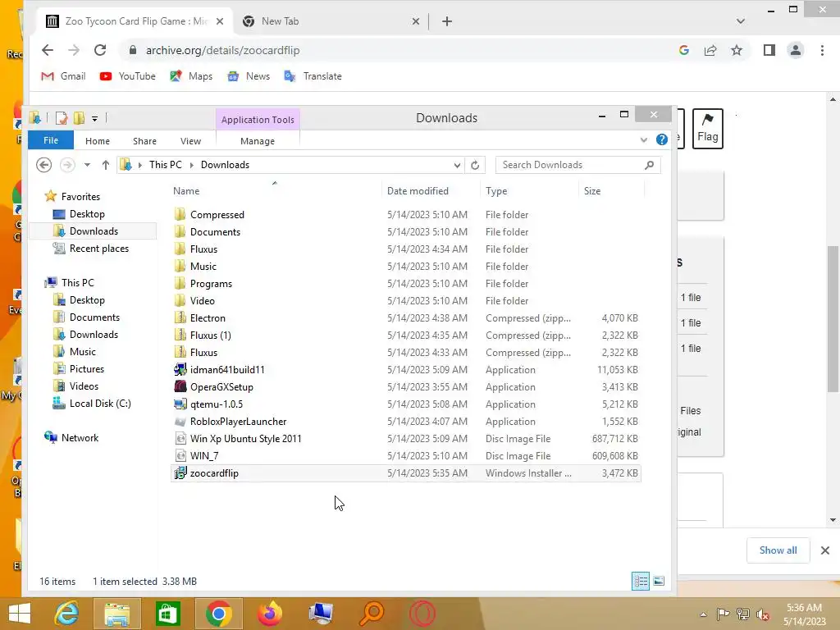Open address bar previous locations dropdown
This screenshot has height=630, width=840.
(457, 165)
